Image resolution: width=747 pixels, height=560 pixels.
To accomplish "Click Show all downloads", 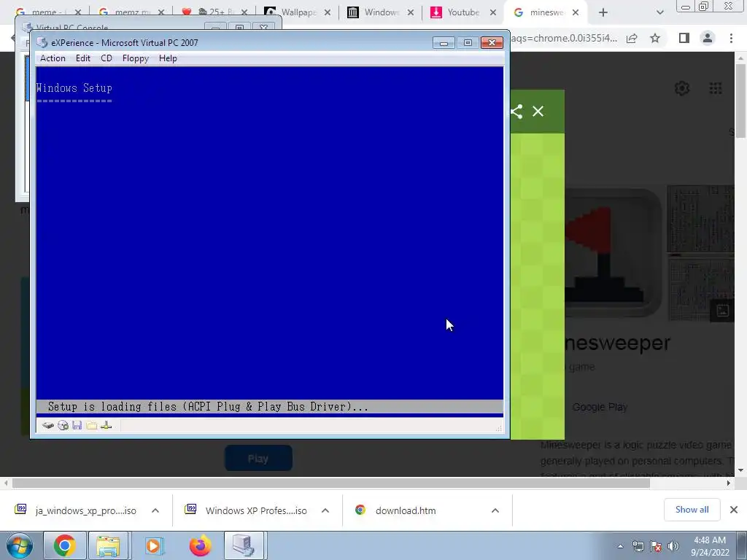I will 692,510.
